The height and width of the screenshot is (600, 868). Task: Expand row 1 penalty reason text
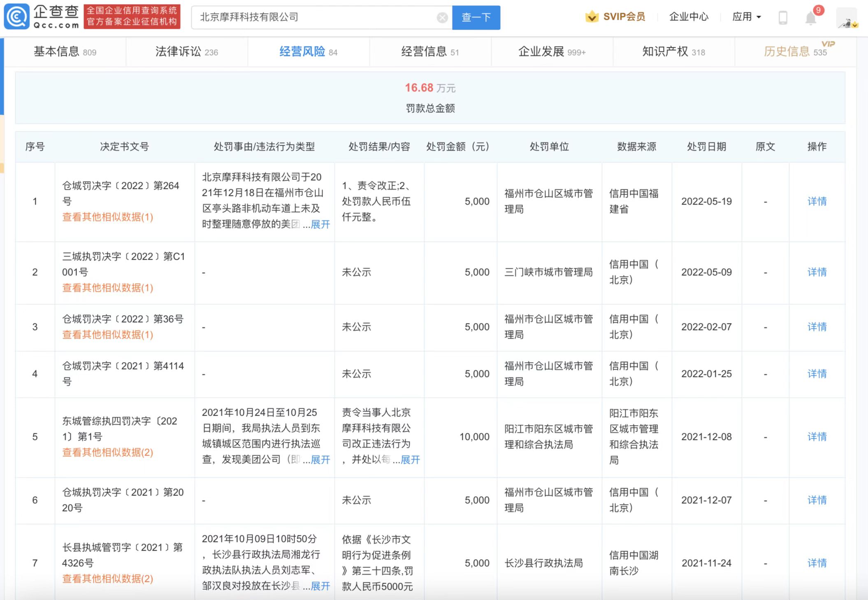point(320,224)
